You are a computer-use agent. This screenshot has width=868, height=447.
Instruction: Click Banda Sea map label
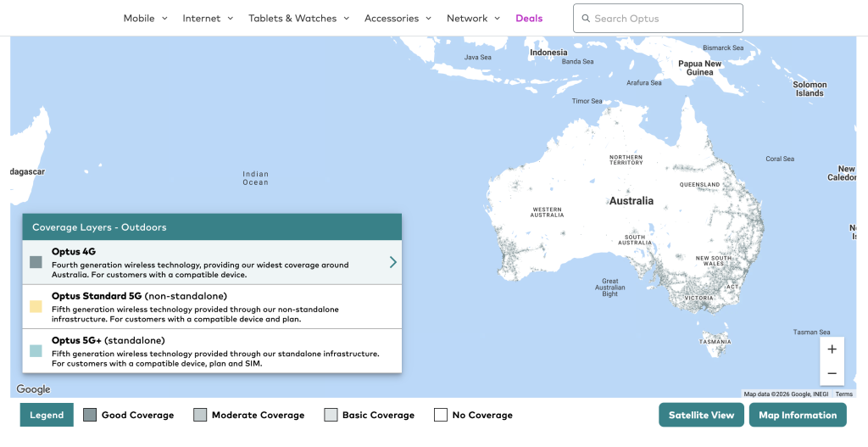click(577, 61)
